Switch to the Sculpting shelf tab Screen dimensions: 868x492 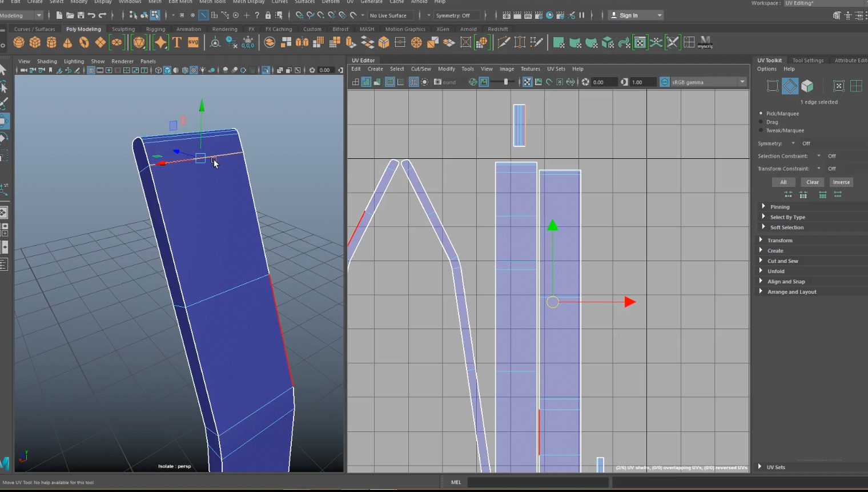(x=123, y=29)
